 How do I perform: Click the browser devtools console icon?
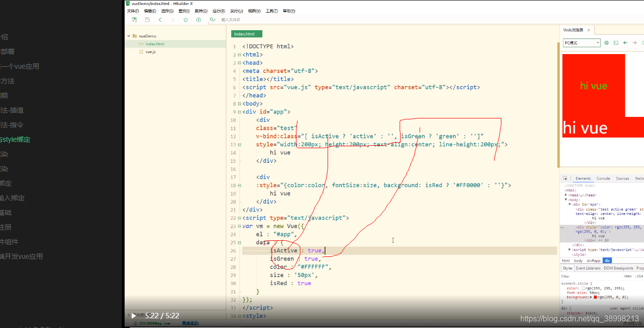[x=616, y=43]
